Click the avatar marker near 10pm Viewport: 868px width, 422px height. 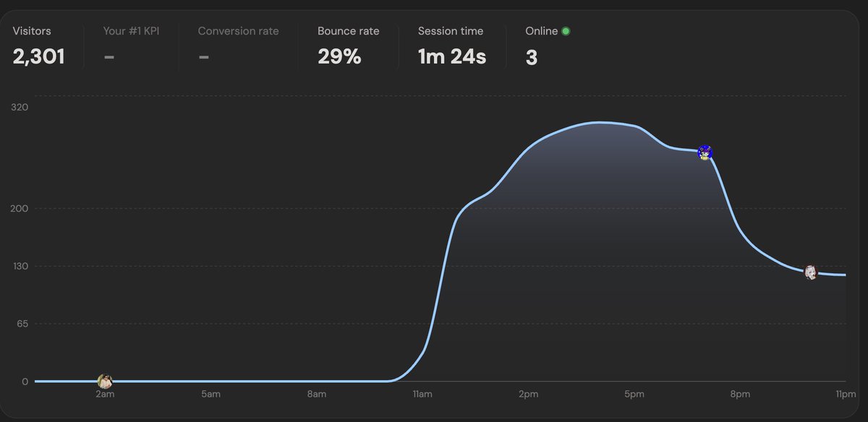811,272
